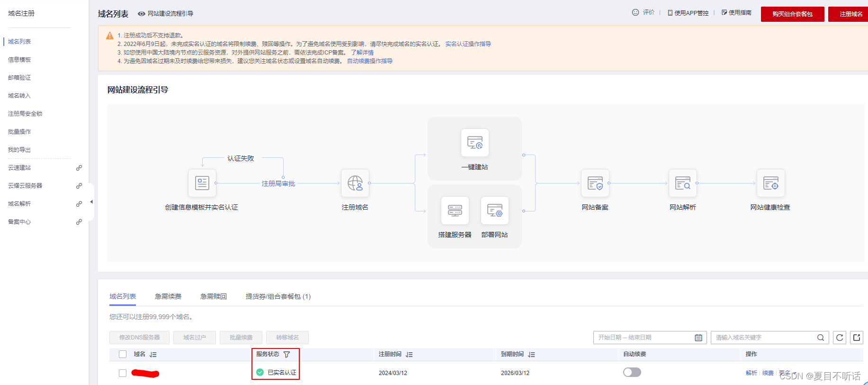Switch to the 急需续费 tab
The height and width of the screenshot is (385, 868).
pyautogui.click(x=168, y=296)
